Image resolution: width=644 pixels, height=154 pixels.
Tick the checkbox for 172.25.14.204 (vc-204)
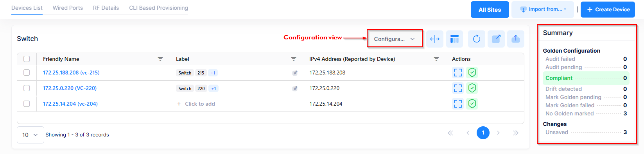[x=27, y=104]
